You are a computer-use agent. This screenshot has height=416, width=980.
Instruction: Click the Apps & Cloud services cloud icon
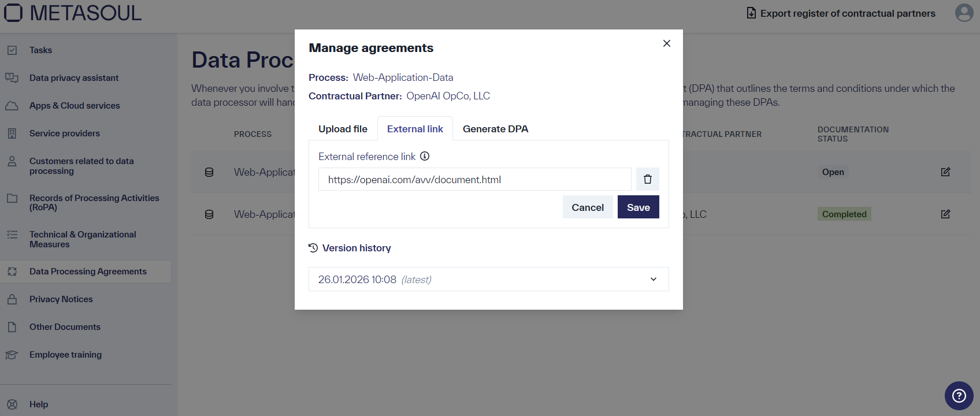12,105
